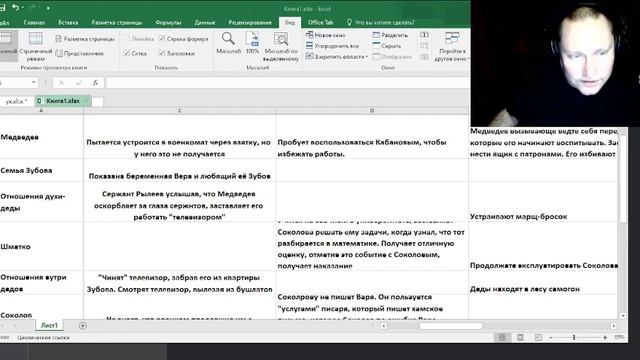This screenshot has height=360, width=640.
Task: Click the view side by side icon
Action: pos(424,35)
